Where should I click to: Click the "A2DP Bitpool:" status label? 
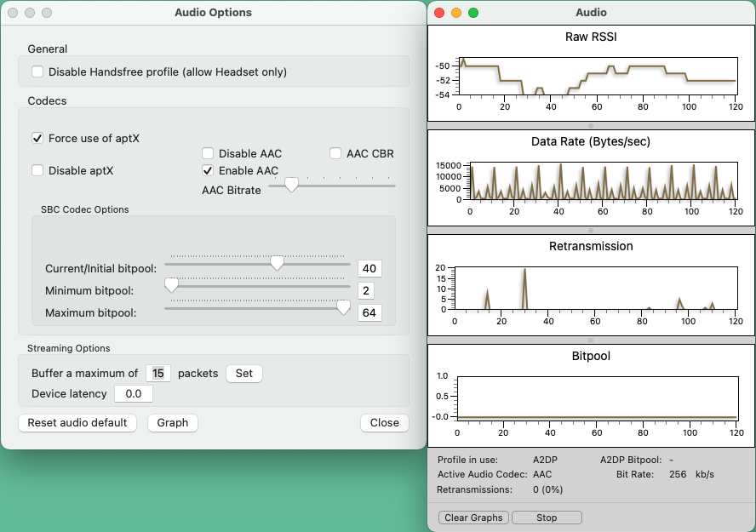coord(631,460)
